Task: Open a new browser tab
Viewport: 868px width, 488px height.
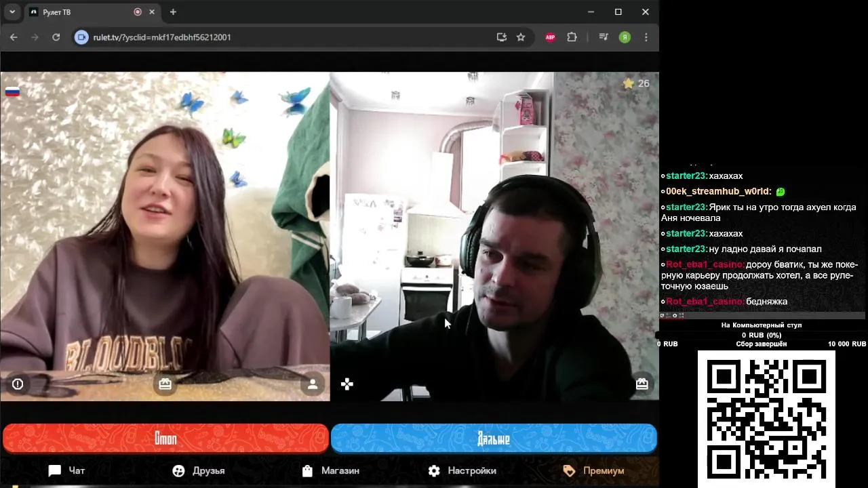Action: [173, 12]
